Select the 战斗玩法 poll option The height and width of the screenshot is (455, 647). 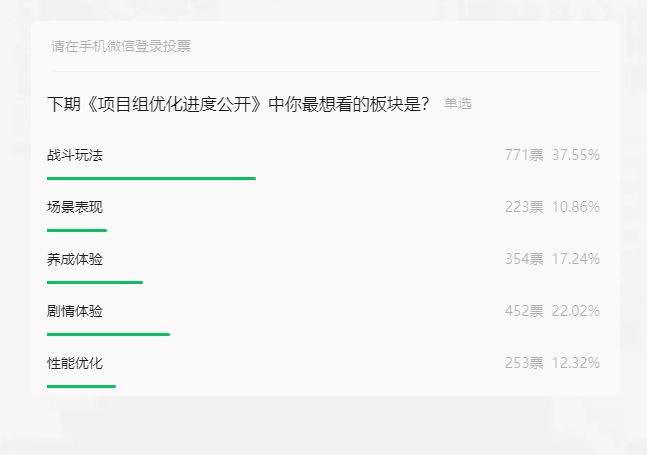75,155
